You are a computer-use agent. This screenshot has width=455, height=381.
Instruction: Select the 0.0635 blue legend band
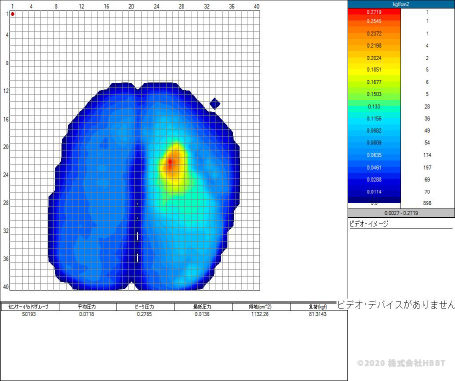click(x=374, y=155)
